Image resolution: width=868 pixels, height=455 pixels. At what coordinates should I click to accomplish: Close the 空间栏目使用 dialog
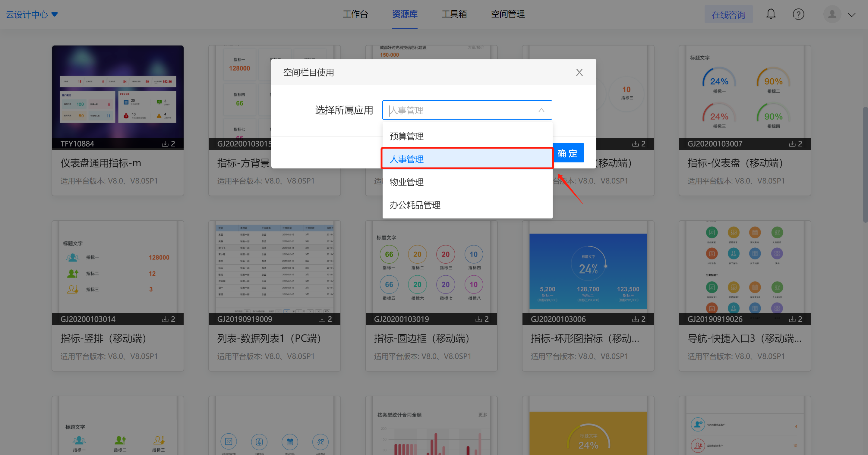tap(579, 72)
